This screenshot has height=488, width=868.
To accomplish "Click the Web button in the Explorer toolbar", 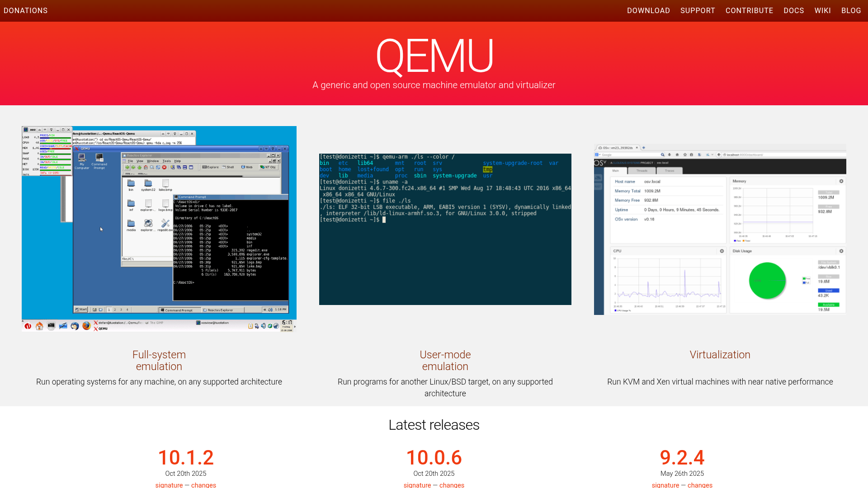I will (246, 167).
